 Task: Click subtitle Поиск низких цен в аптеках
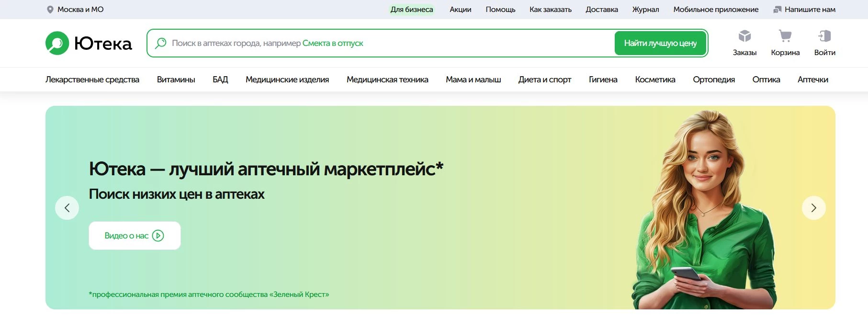[177, 194]
